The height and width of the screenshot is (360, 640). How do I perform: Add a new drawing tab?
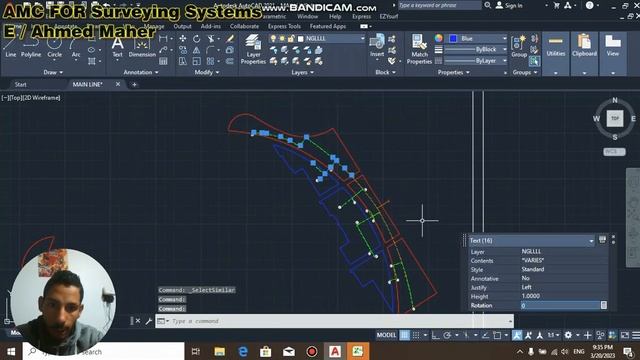[x=134, y=84]
